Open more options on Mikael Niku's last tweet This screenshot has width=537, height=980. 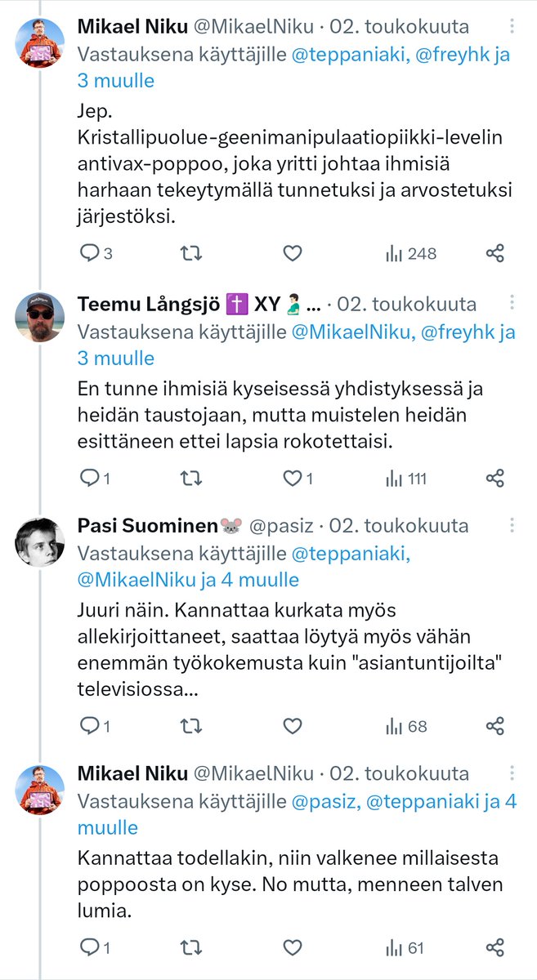coord(512,773)
